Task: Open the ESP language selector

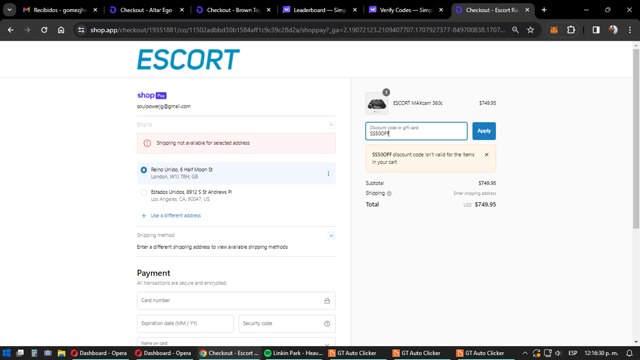Action: tap(573, 353)
